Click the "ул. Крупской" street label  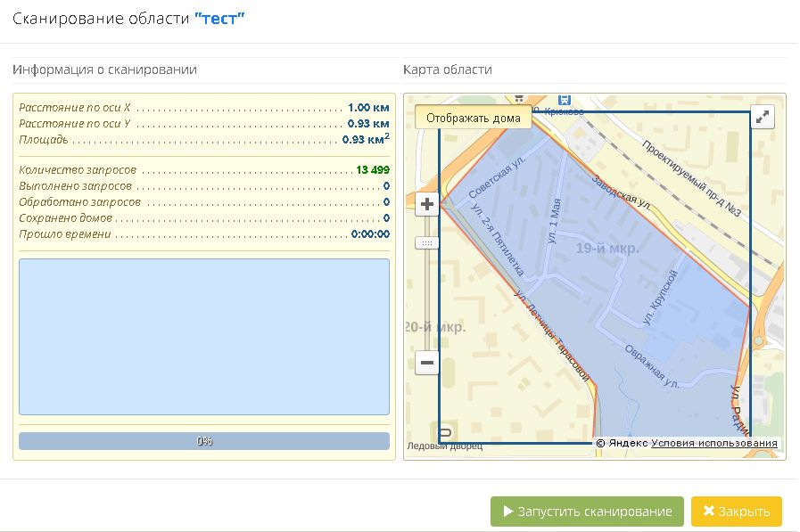coord(660,297)
